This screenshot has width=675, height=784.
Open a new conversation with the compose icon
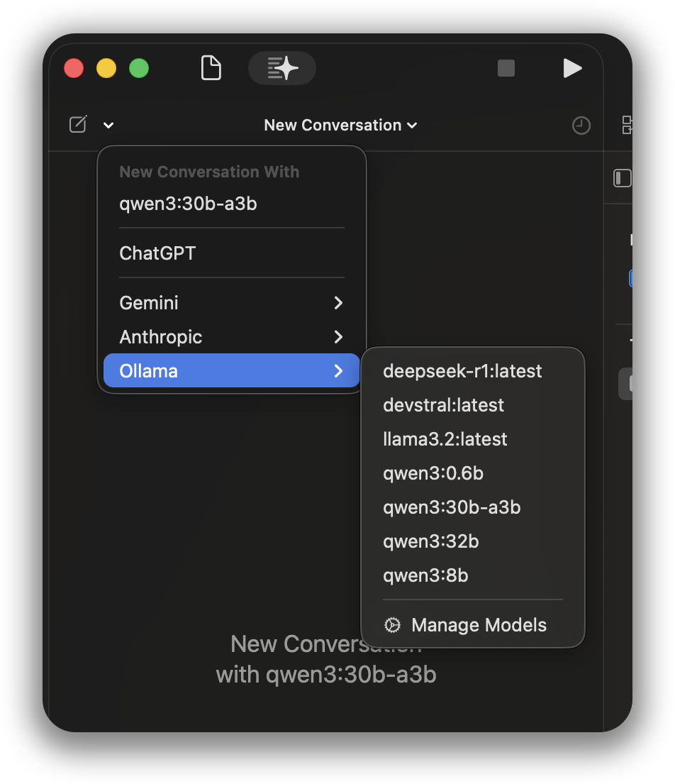77,123
